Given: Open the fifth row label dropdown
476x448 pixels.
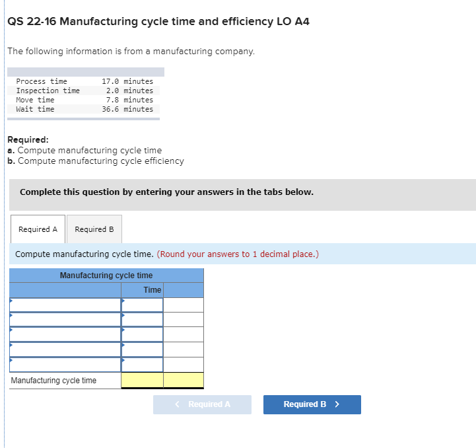Looking at the screenshot, I should [x=65, y=365].
